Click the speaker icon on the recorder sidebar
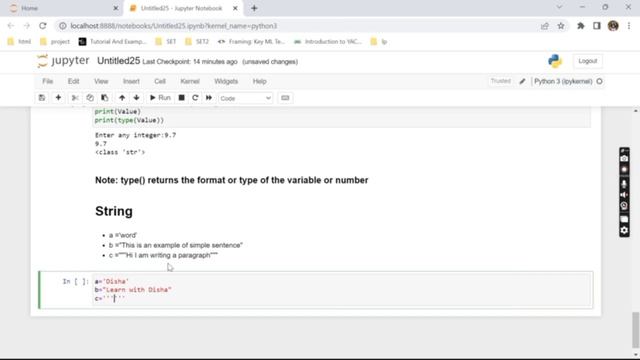640x360 pixels. [624, 195]
